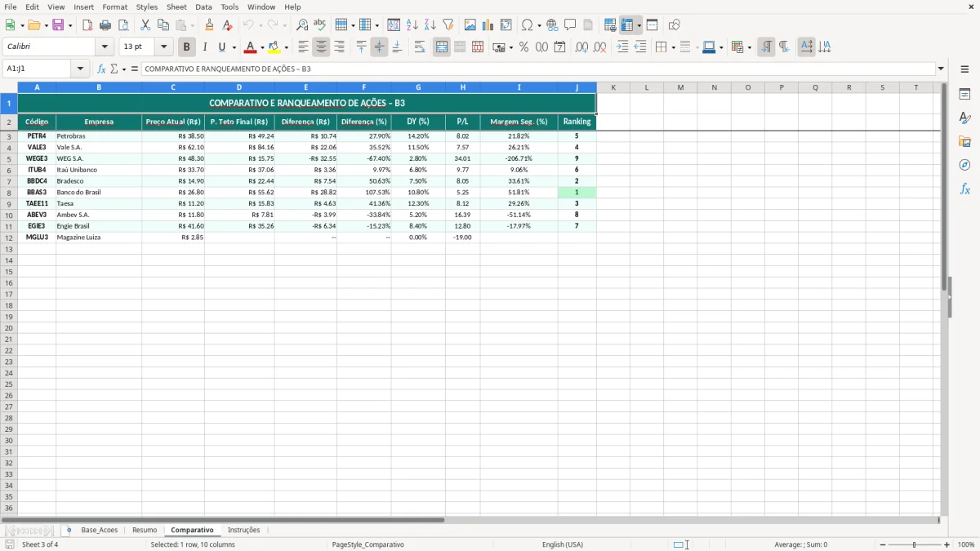Viewport: 980px width, 551px height.
Task: Click the formula input line
Action: point(539,69)
